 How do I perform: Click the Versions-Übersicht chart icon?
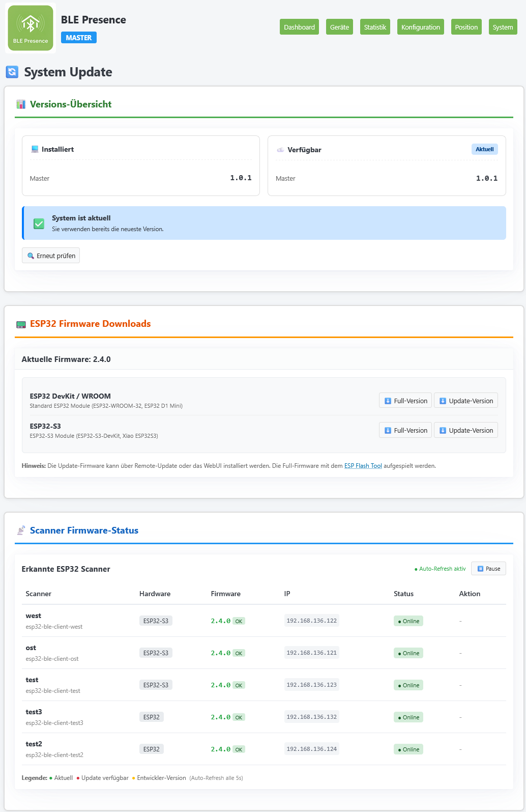pos(21,104)
